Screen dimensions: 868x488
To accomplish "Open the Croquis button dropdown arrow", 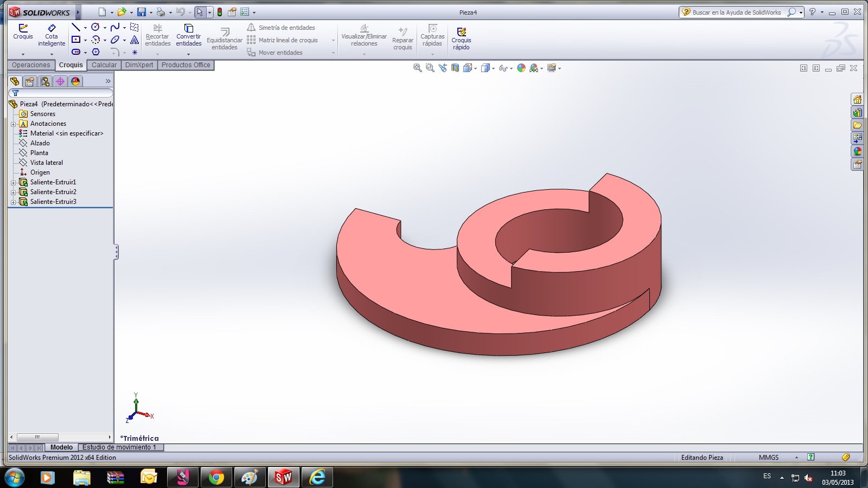I will point(23,54).
